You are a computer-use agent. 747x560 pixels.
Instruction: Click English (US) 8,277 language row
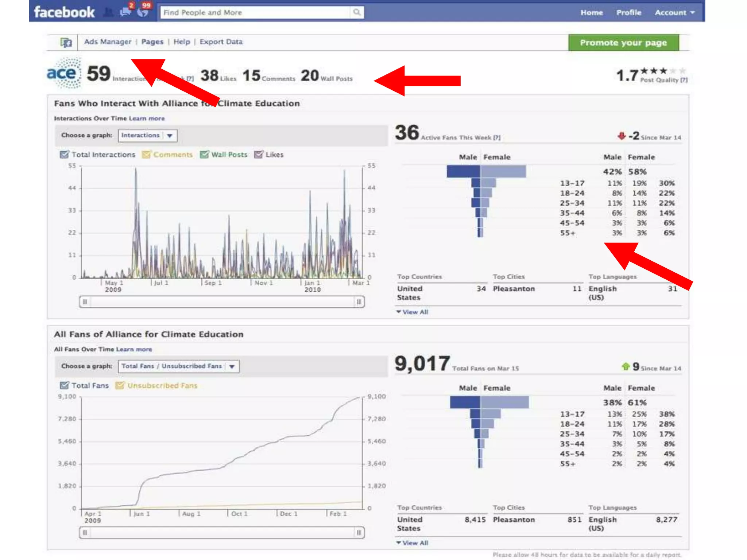coord(633,524)
